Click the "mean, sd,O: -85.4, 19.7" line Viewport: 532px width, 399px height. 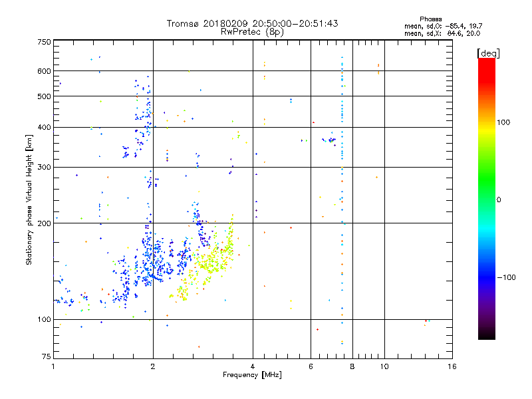(443, 27)
